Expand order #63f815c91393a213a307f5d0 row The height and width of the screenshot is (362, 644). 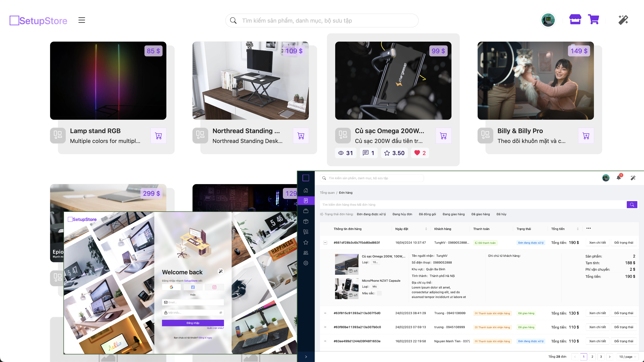(x=325, y=313)
